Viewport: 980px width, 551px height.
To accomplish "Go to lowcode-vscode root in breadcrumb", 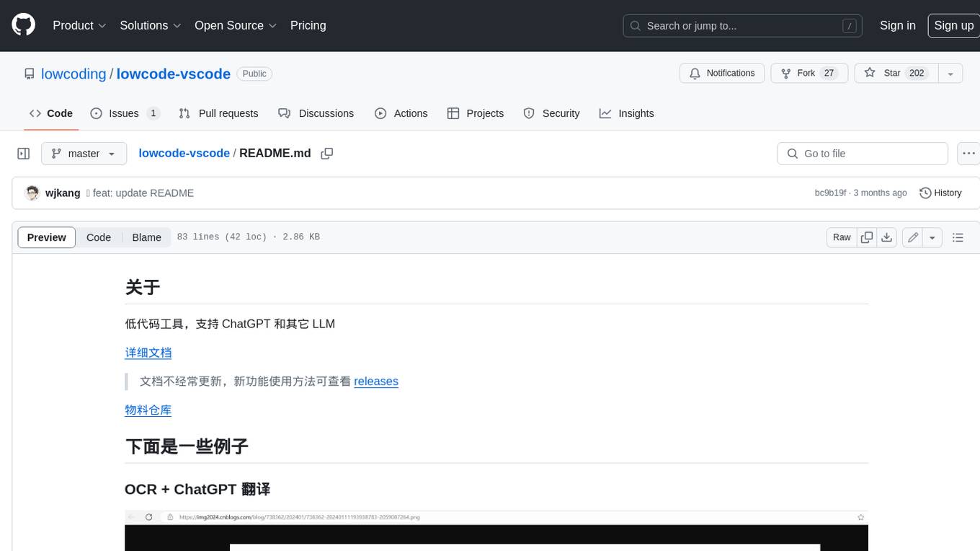I will click(184, 153).
